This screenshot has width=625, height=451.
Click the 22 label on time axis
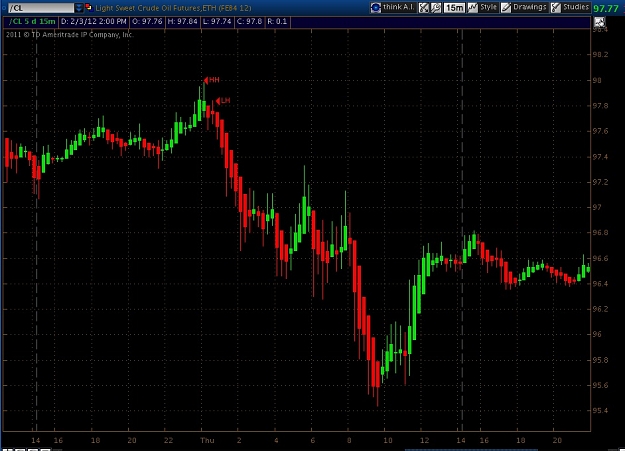pos(169,440)
